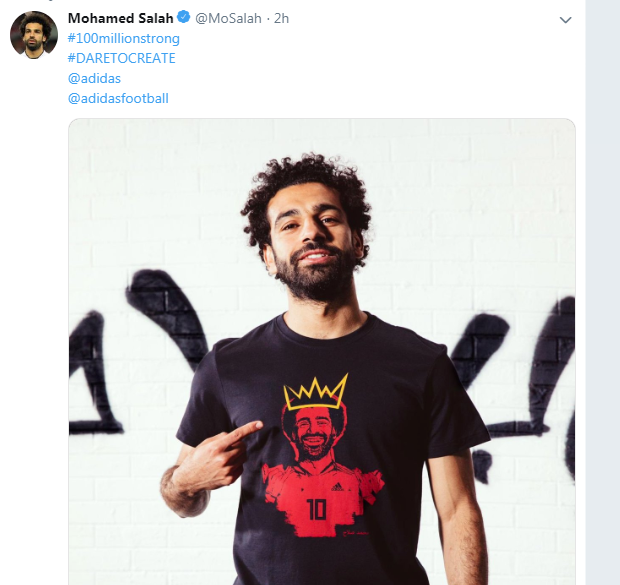This screenshot has height=585, width=620.
Task: Click the yellow crown on the shirt
Action: [316, 392]
